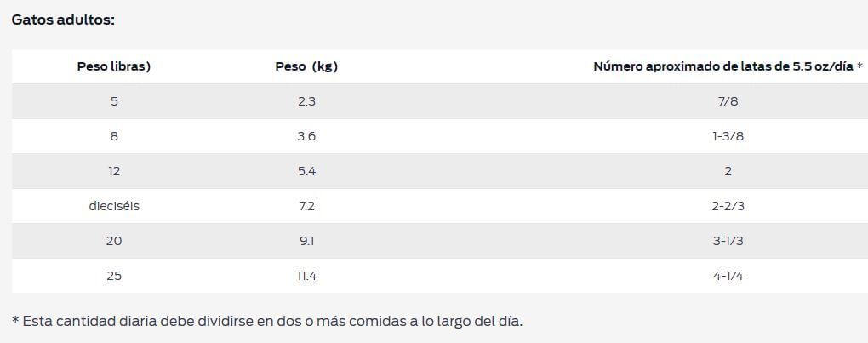The height and width of the screenshot is (343, 868).
Task: Select the 11.4 kg cell
Action: tap(306, 276)
